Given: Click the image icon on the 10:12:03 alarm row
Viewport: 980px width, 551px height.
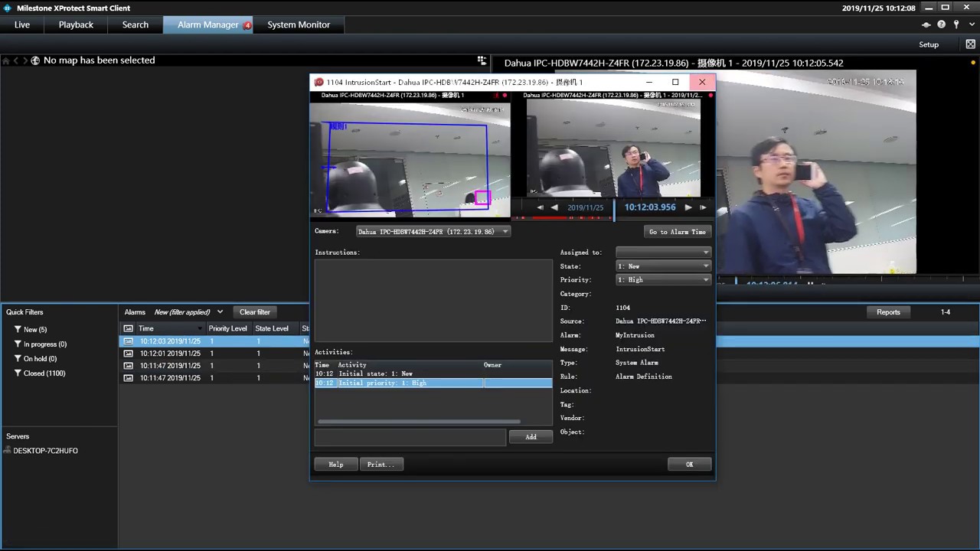Looking at the screenshot, I should (x=129, y=341).
